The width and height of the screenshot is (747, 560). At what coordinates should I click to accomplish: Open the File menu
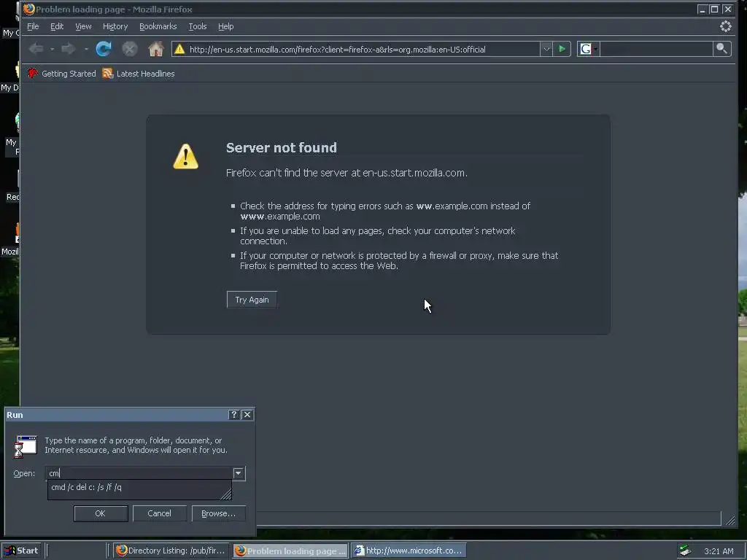tap(33, 27)
